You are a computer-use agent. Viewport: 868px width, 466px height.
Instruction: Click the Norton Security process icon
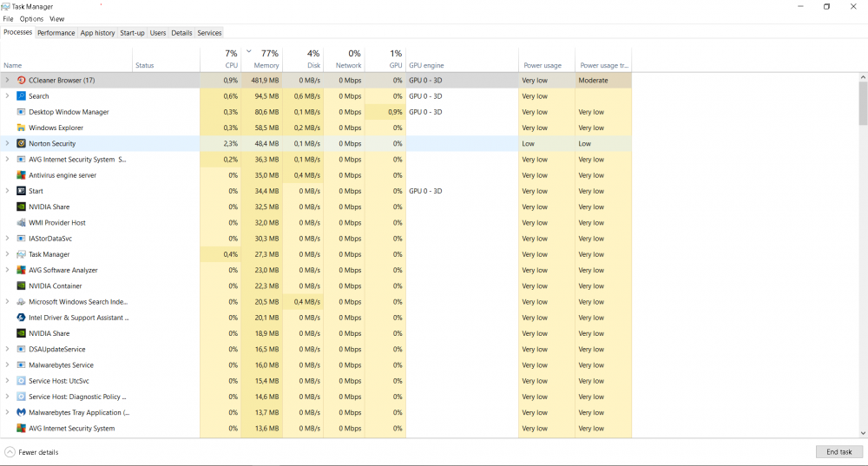[22, 144]
